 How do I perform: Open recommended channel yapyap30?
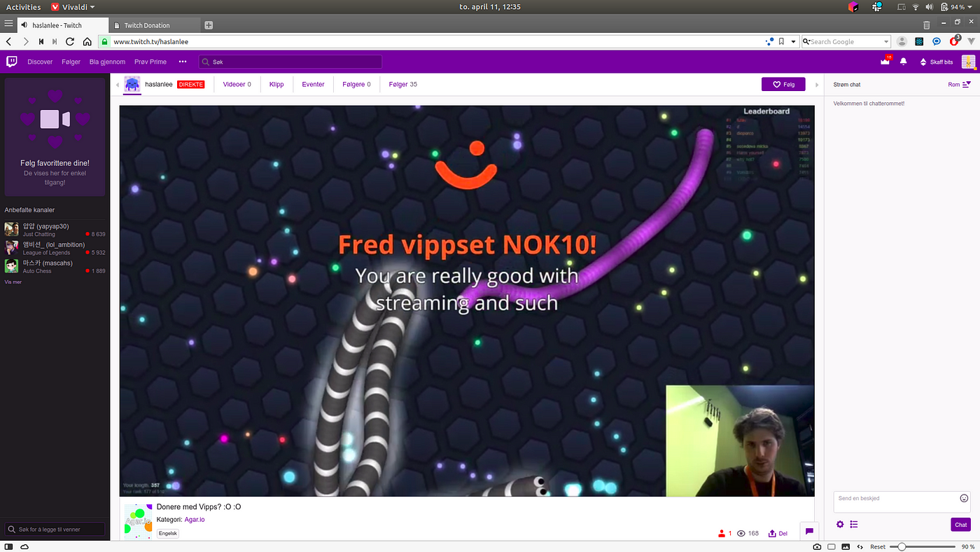[55, 230]
